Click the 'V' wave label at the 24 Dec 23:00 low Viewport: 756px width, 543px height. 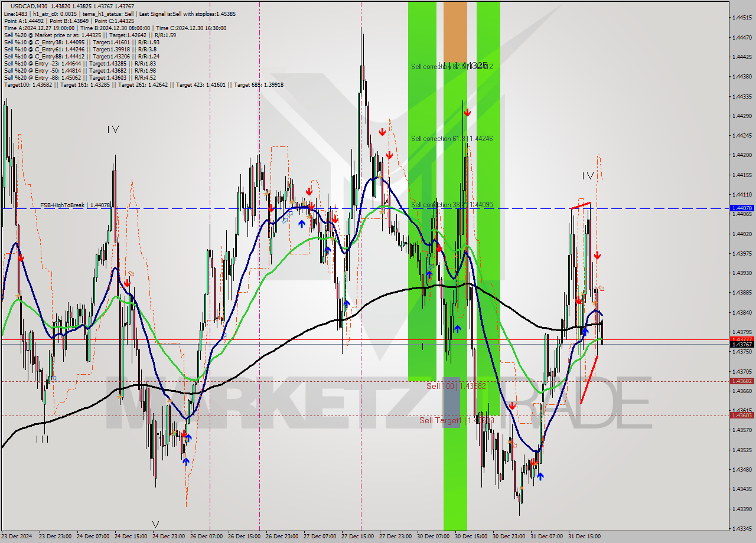tap(155, 524)
